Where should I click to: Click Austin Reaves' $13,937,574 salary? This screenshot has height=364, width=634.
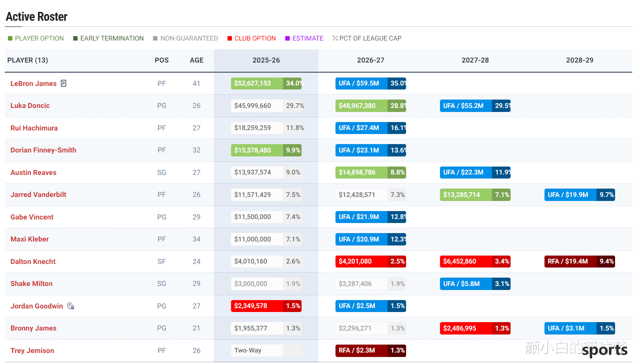266,172
